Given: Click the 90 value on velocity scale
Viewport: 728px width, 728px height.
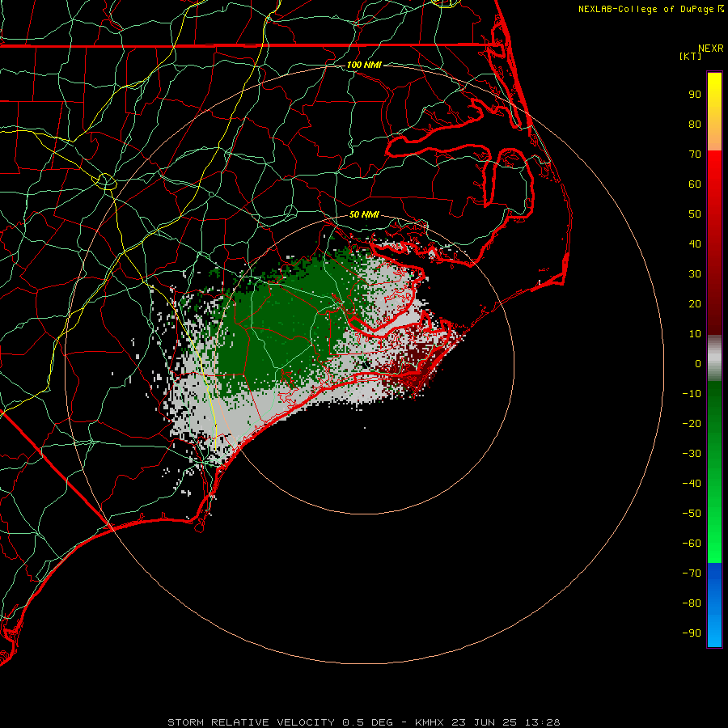Looking at the screenshot, I should 695,95.
